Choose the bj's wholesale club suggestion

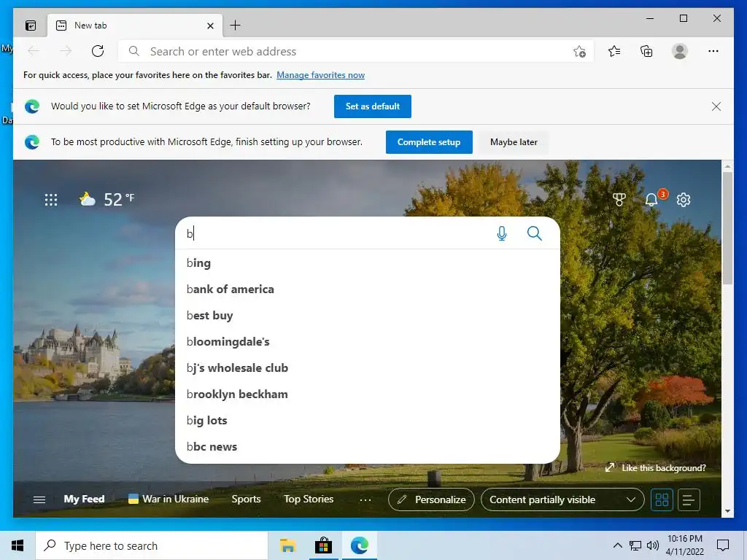(368, 367)
